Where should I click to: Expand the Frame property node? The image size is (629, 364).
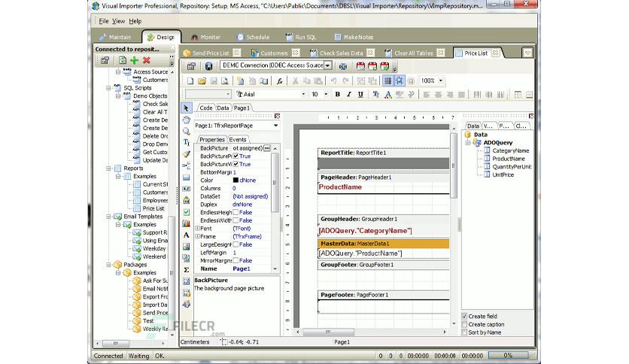point(197,236)
